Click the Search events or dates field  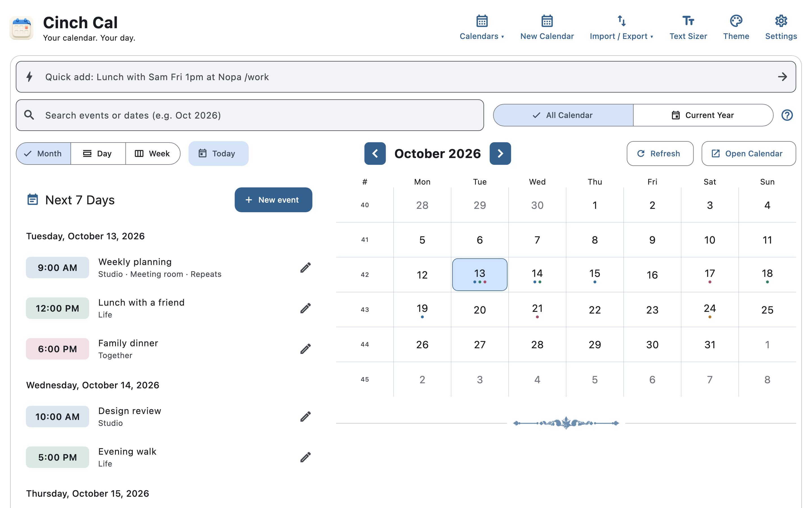point(250,115)
